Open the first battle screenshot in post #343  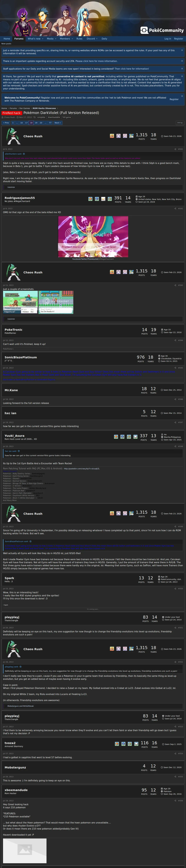[x=20, y=302]
